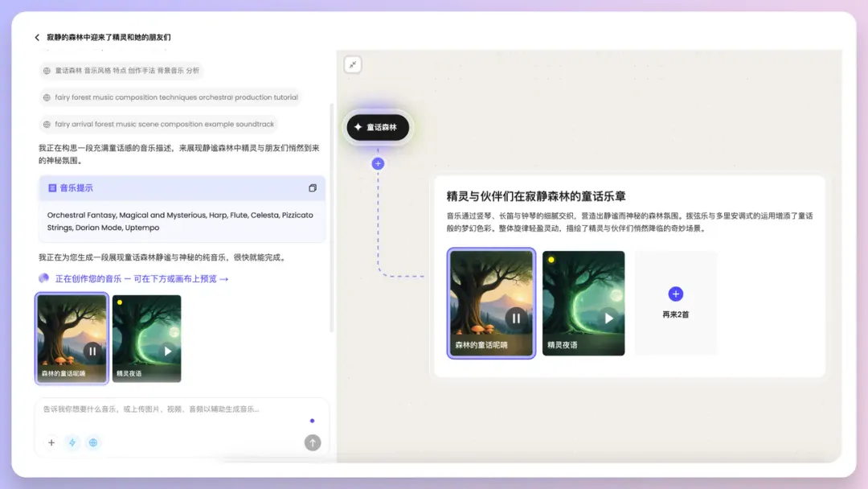Click the 精灵夜语 title in chat thumbnail
Image resolution: width=868 pixels, height=489 pixels.
(129, 374)
